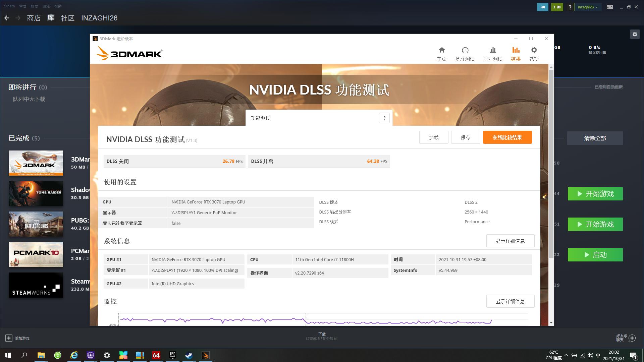Open the 3DMark 主页 home page icon
This screenshot has width=644, height=362.
pos(442,53)
